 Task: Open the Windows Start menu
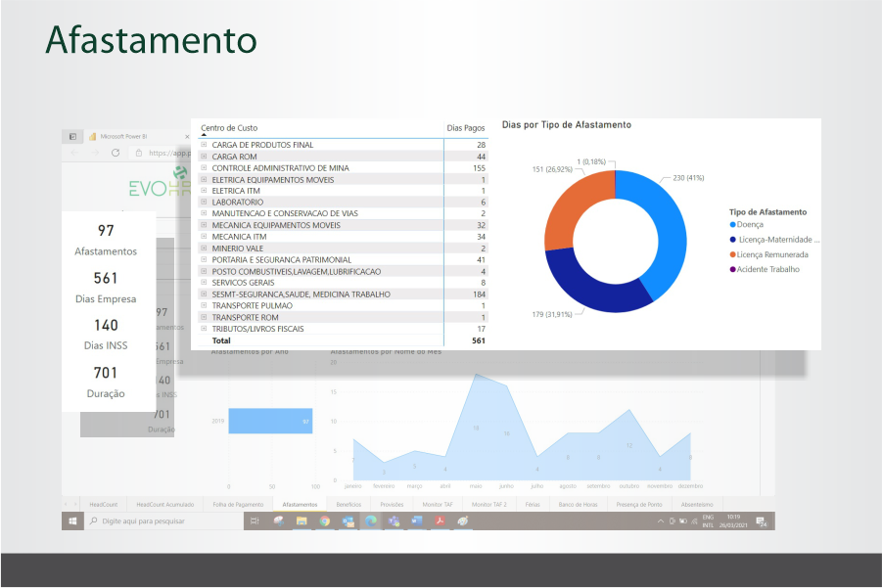[x=72, y=521]
